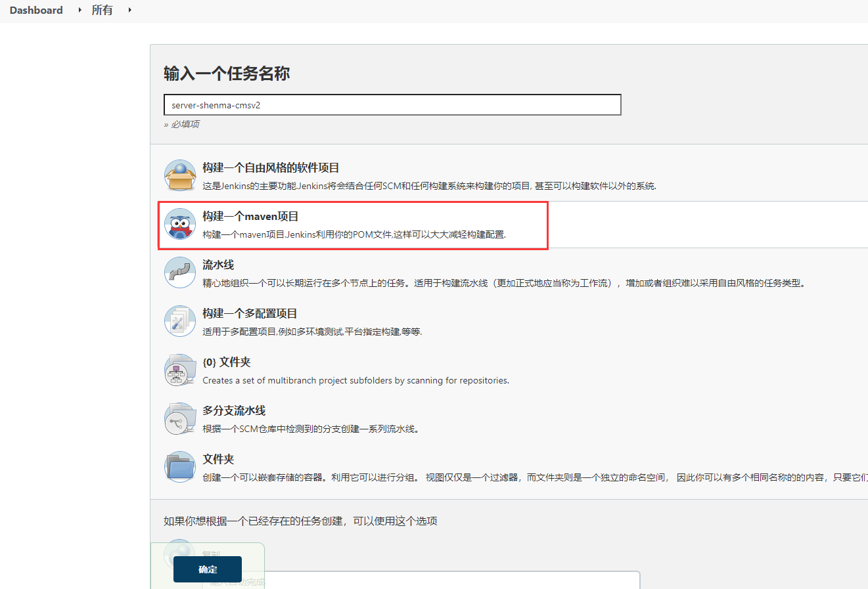Confirm with the 确定 button

pos(208,569)
